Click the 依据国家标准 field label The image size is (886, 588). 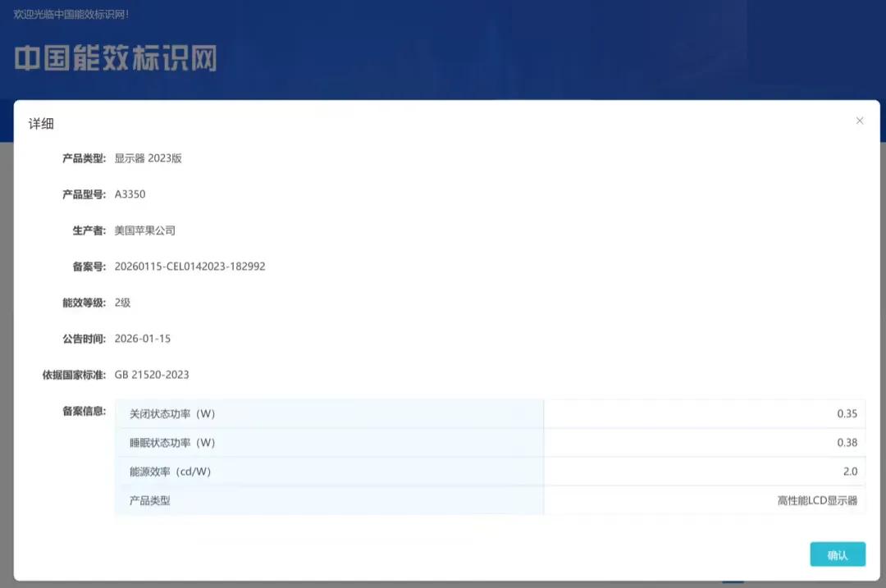(x=74, y=375)
